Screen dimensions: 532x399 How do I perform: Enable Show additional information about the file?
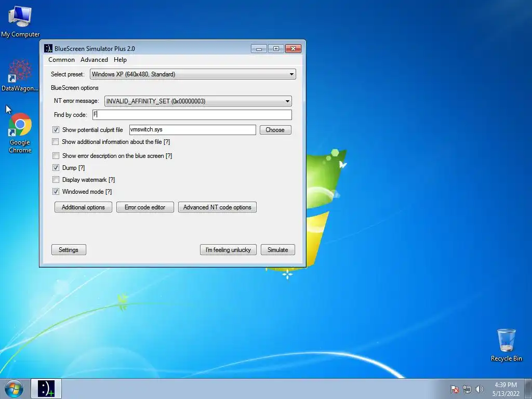click(56, 142)
